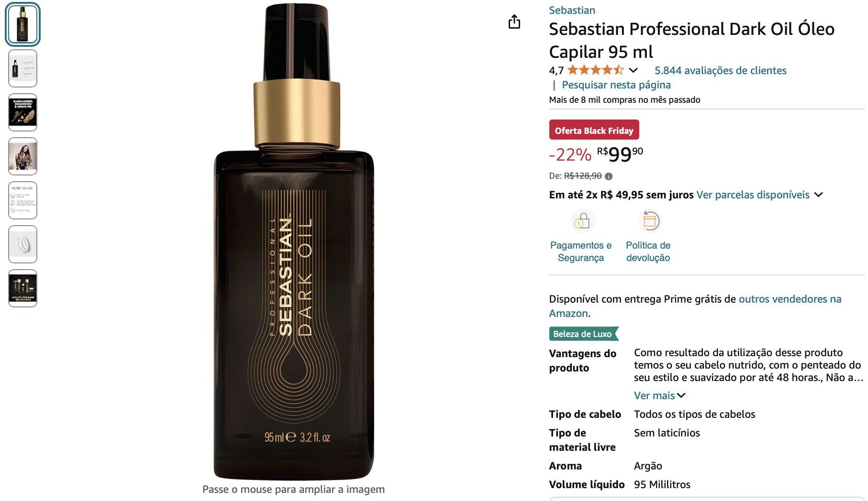Click the main Dark Oil bottle image

tap(294, 242)
